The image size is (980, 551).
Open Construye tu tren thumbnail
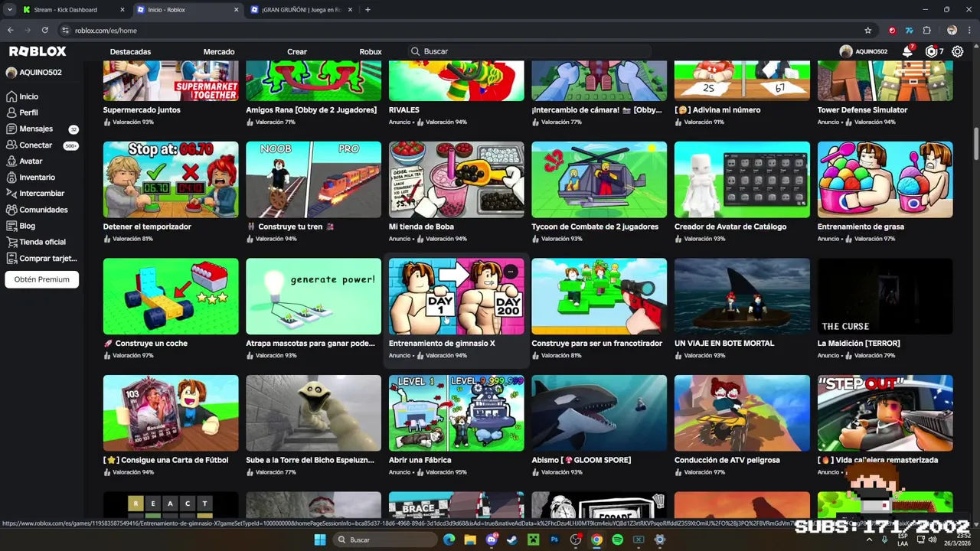tap(313, 179)
